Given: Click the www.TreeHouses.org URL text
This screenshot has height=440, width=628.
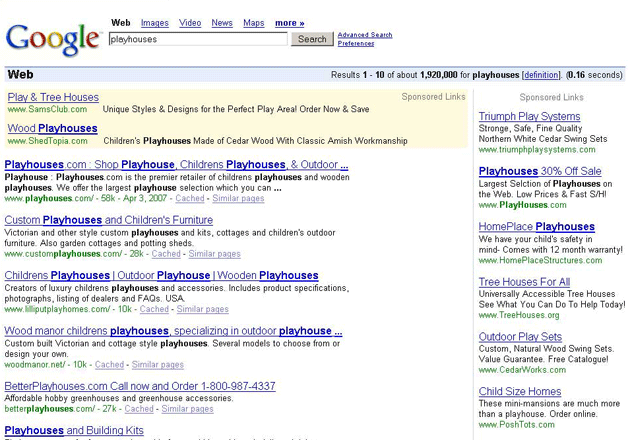Looking at the screenshot, I should 519,315.
